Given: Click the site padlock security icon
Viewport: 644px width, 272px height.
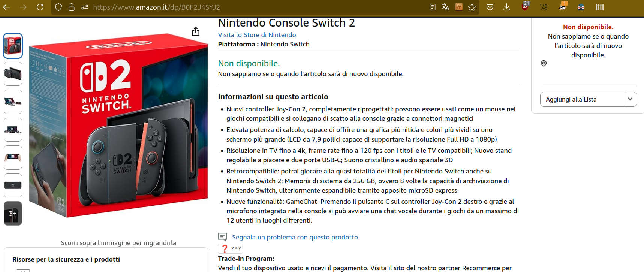Looking at the screenshot, I should 71,7.
